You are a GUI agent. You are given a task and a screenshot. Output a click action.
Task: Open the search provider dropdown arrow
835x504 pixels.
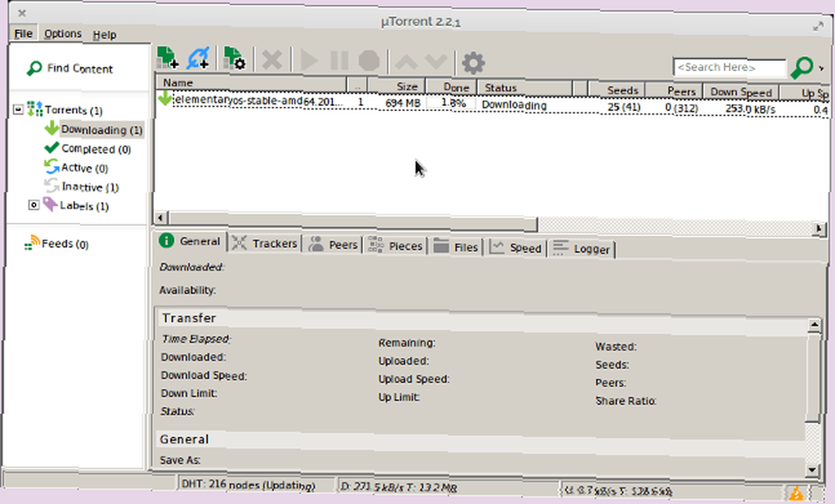click(821, 68)
